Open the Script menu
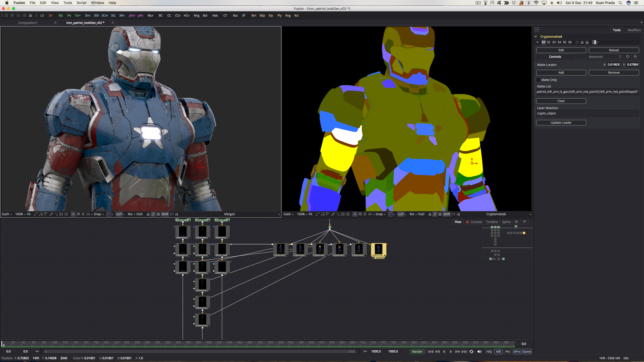This screenshot has width=644, height=362. (x=81, y=3)
